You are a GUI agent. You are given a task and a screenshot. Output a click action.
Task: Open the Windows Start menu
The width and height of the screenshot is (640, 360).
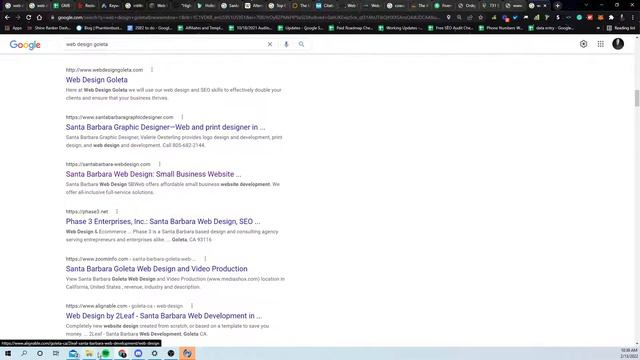click(8, 353)
